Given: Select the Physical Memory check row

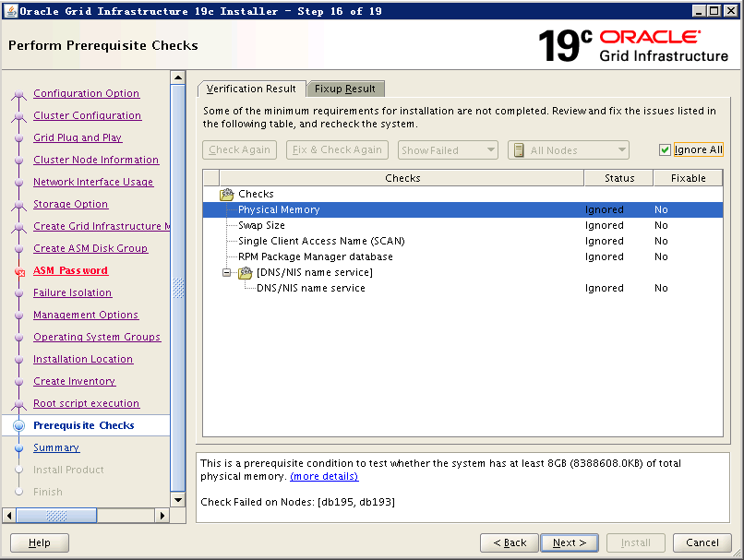Looking at the screenshot, I should [462, 209].
